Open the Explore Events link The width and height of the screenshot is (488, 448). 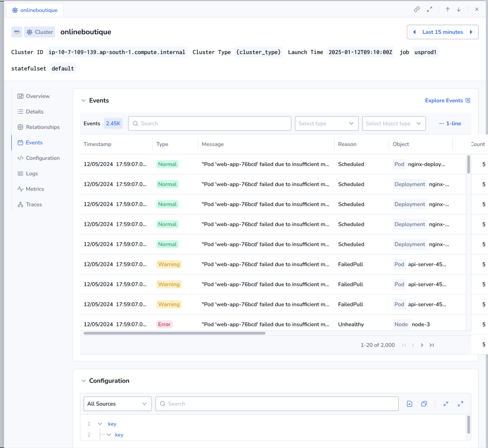(448, 100)
